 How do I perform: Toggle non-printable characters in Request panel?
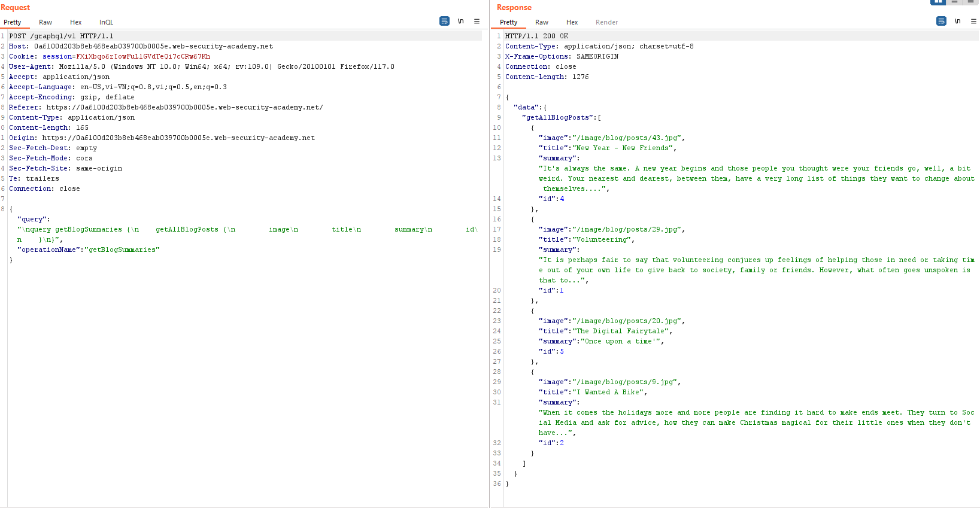(460, 21)
